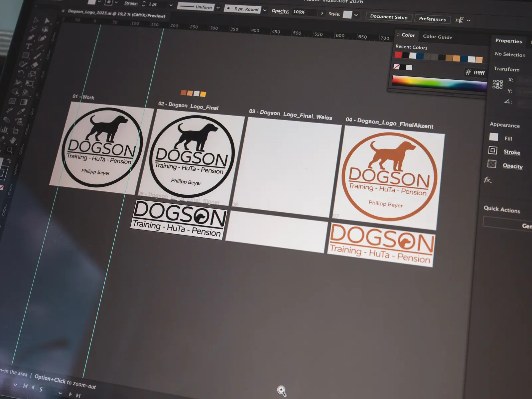Click the Fill swatch in Appearance
The width and height of the screenshot is (532, 399).
(494, 137)
